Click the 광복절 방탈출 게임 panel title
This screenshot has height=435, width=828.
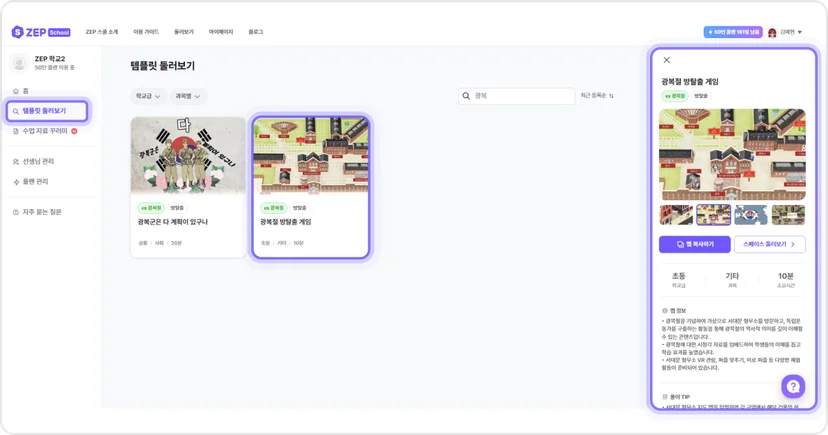(690, 82)
